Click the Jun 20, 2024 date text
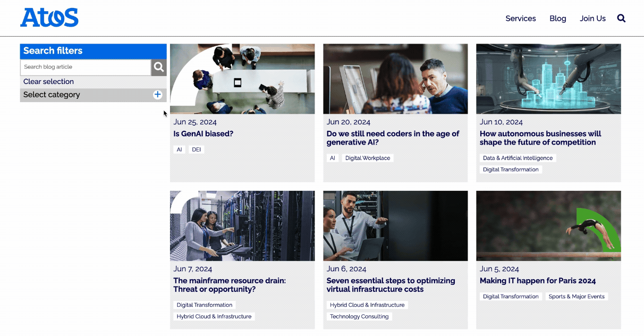Screen dimensions: 644x336 (x=349, y=122)
